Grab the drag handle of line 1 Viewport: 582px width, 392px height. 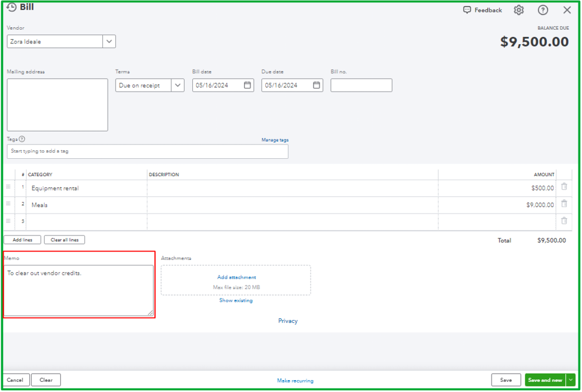point(8,187)
